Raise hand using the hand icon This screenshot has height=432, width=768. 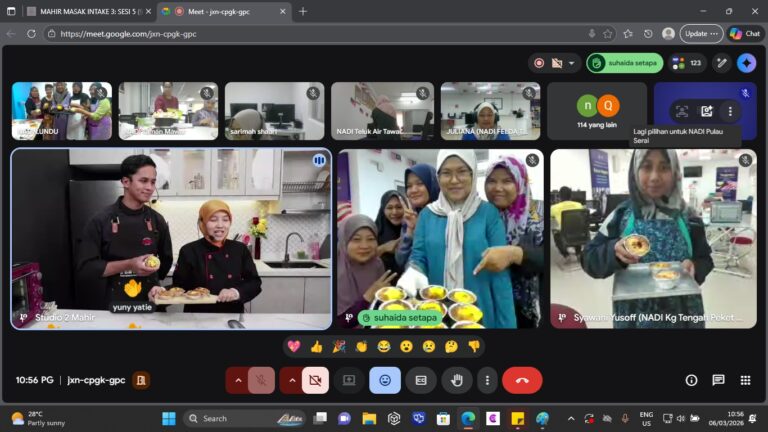click(x=457, y=380)
